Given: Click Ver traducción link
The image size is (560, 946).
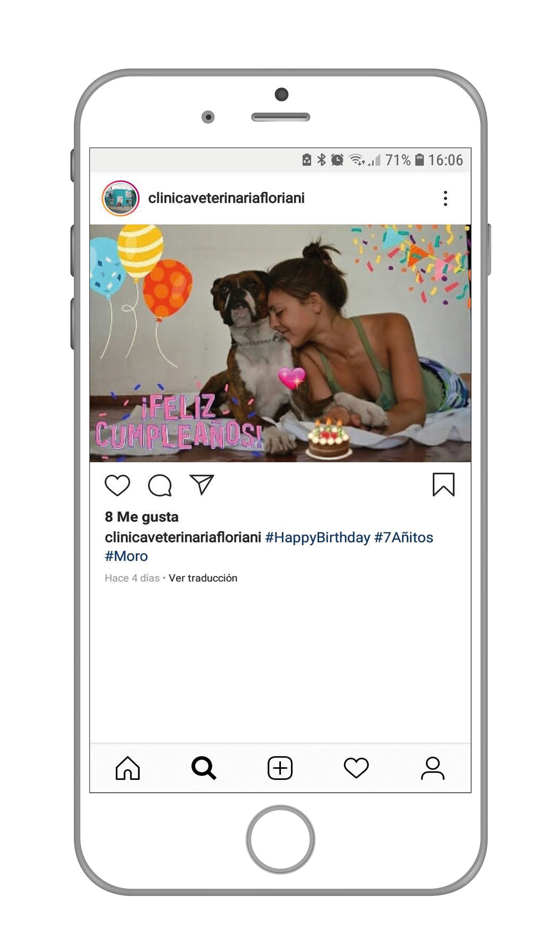Looking at the screenshot, I should (x=203, y=578).
